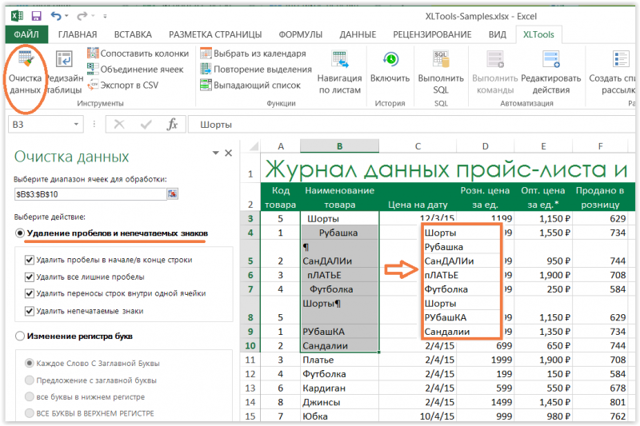Click Включить history icon

click(390, 60)
